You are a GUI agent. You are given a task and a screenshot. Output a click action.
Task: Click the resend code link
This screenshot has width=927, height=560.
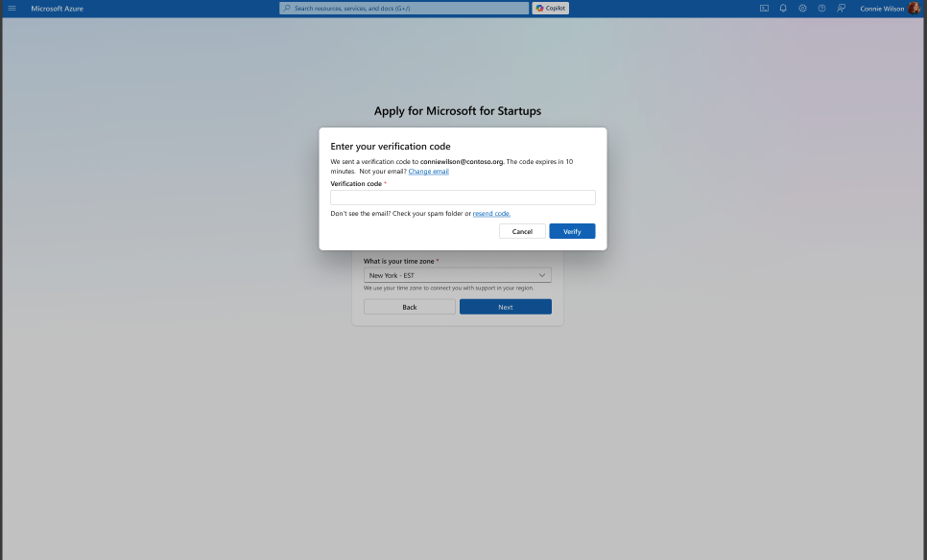point(491,213)
